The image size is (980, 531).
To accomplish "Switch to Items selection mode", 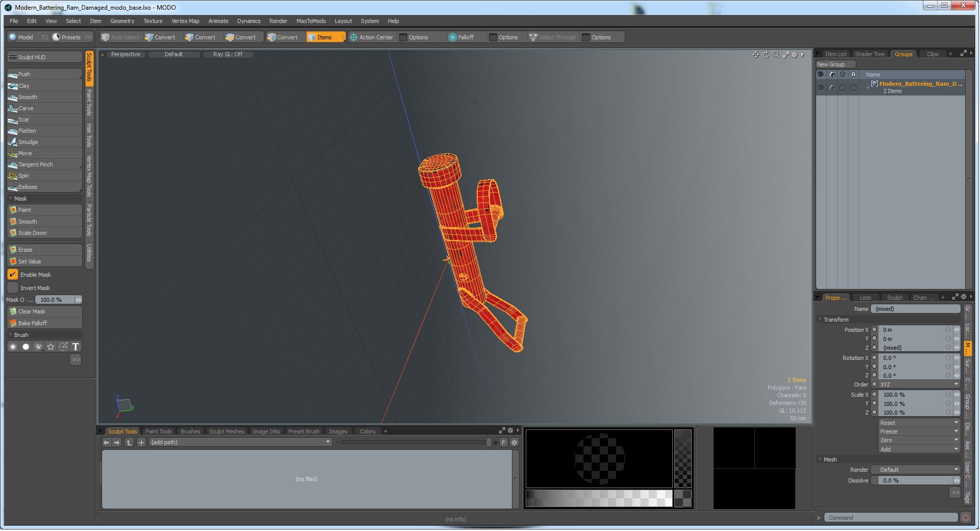I will pyautogui.click(x=325, y=37).
